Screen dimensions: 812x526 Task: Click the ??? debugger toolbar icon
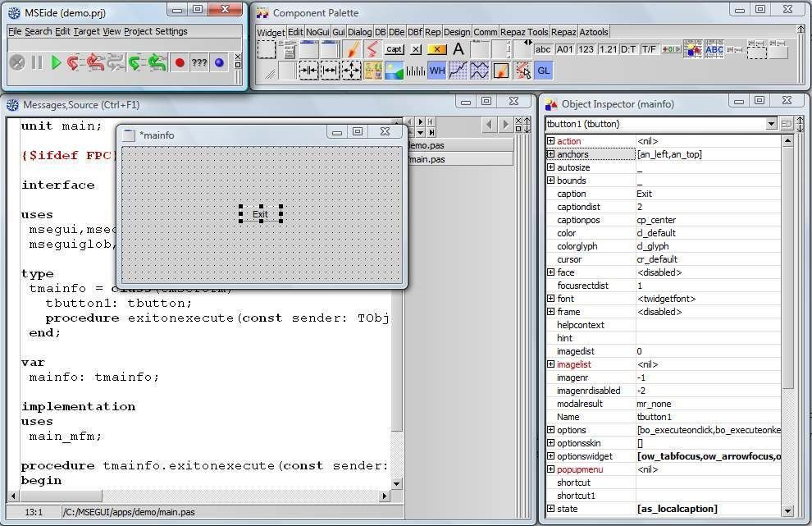pos(199,62)
